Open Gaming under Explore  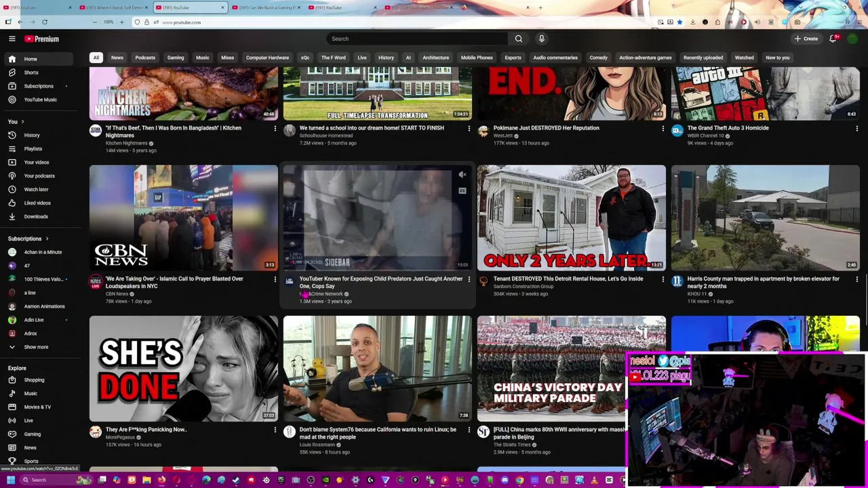(x=38, y=434)
